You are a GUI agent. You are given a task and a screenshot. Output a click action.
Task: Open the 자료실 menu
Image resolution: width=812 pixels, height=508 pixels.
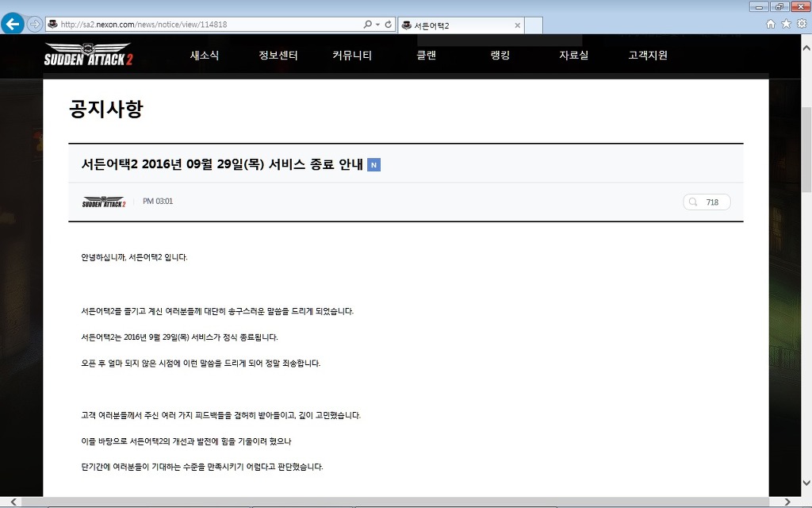click(574, 55)
